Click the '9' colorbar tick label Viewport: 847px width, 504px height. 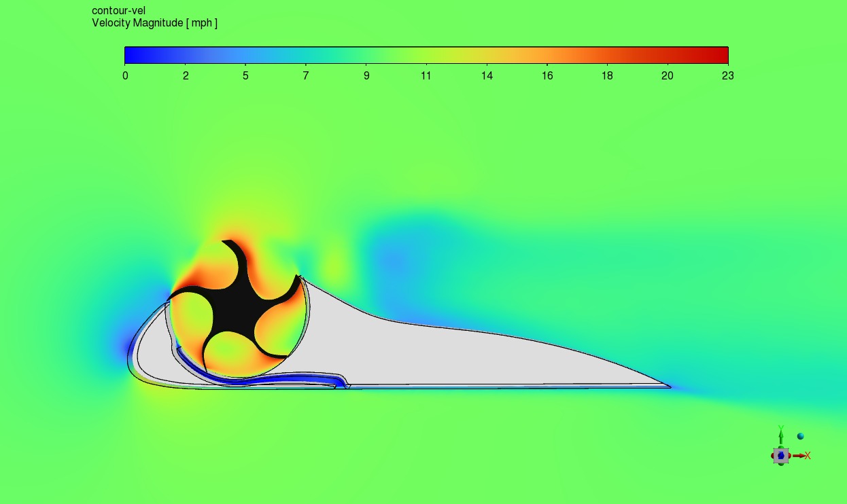(366, 75)
